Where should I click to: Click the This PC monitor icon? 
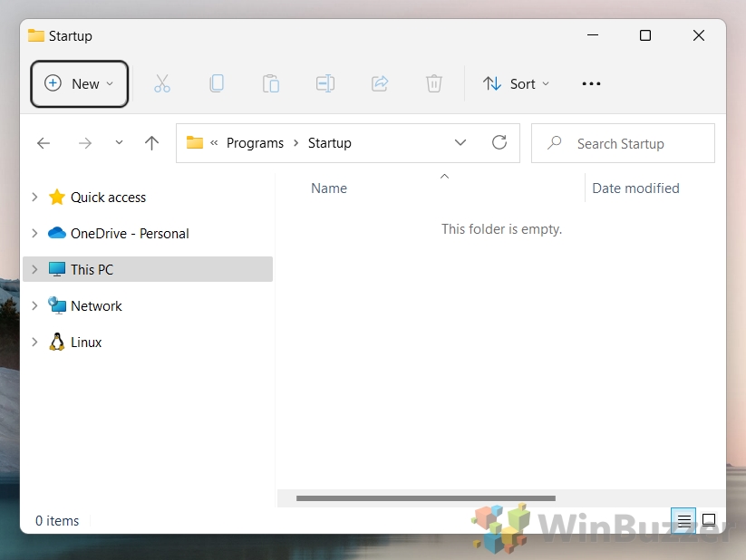coord(57,269)
